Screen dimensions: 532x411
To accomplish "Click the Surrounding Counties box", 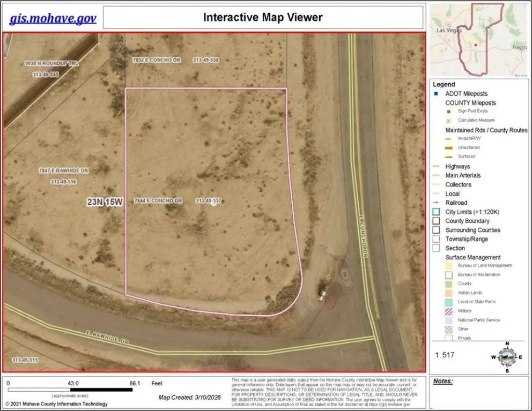I will 436,230.
